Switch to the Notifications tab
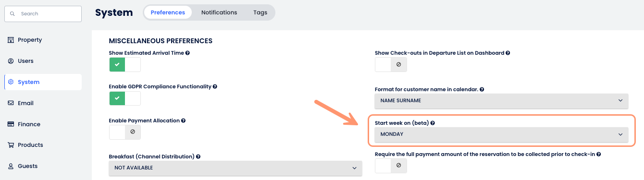644x180 pixels. click(x=219, y=12)
